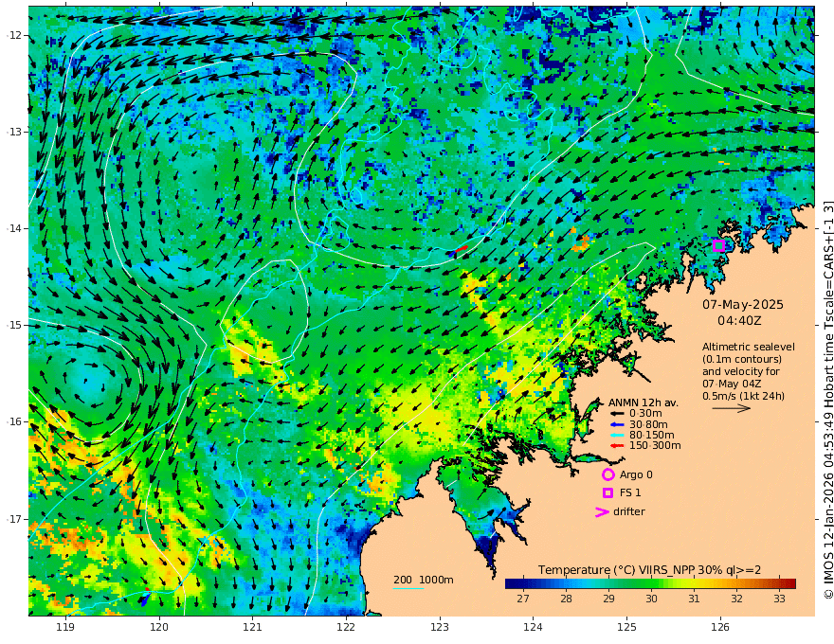
Task: Click the magenta drifter chevron legend symbol
Action: (x=602, y=511)
